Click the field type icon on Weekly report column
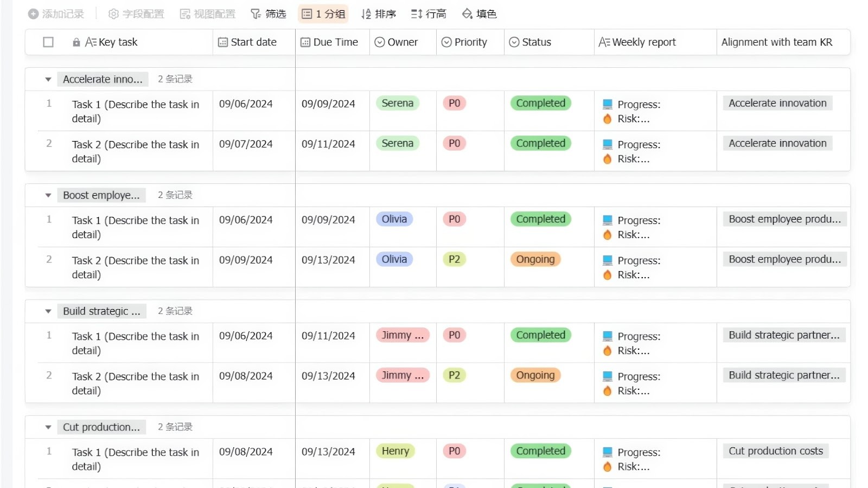This screenshot has width=868, height=488. pos(604,41)
